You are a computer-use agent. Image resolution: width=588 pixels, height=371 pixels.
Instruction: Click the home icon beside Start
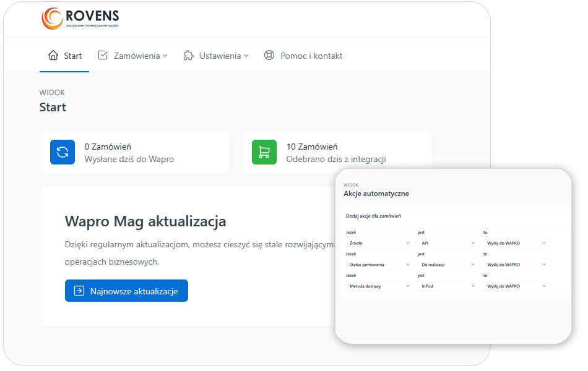click(x=53, y=56)
